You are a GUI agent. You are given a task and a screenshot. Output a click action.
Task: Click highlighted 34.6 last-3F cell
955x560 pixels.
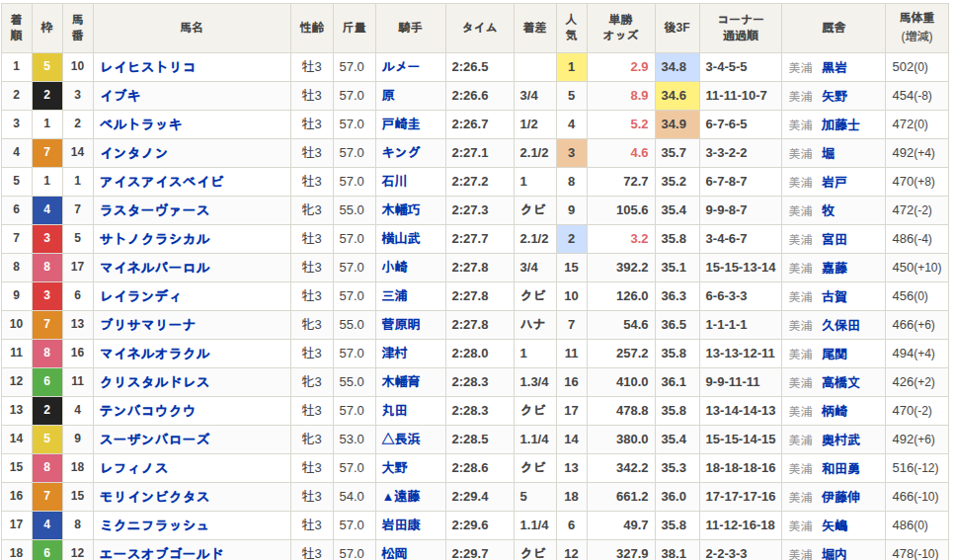tap(676, 96)
